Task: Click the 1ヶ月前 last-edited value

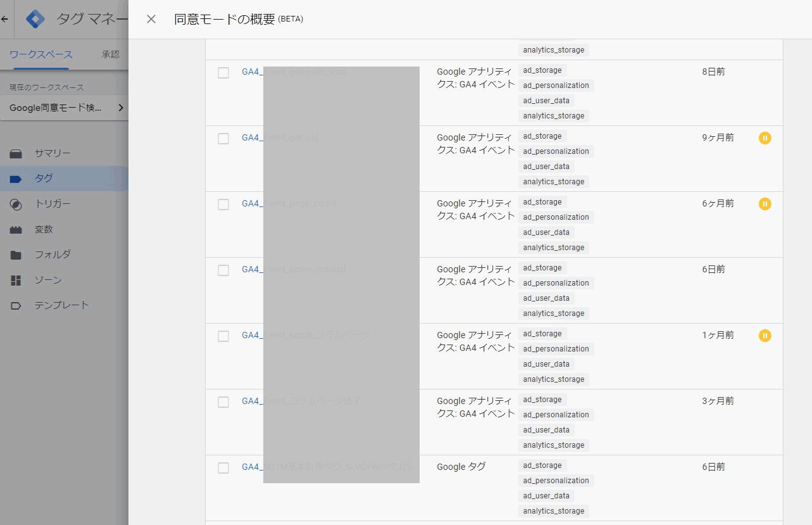Action: tap(718, 335)
